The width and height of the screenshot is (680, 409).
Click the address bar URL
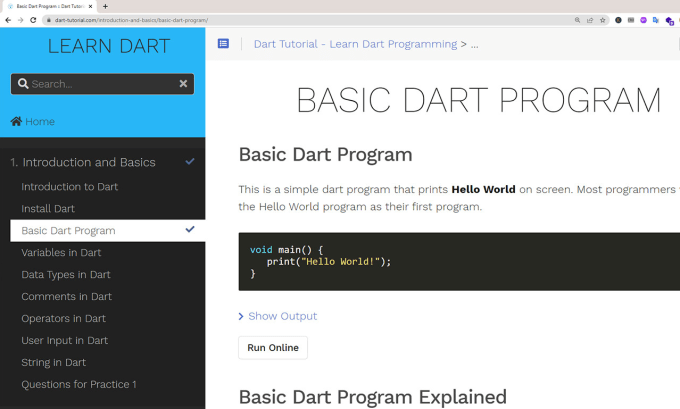[x=131, y=20]
